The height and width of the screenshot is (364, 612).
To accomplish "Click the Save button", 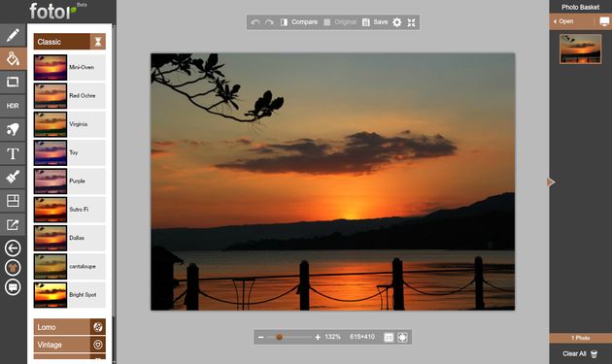I will (x=375, y=22).
